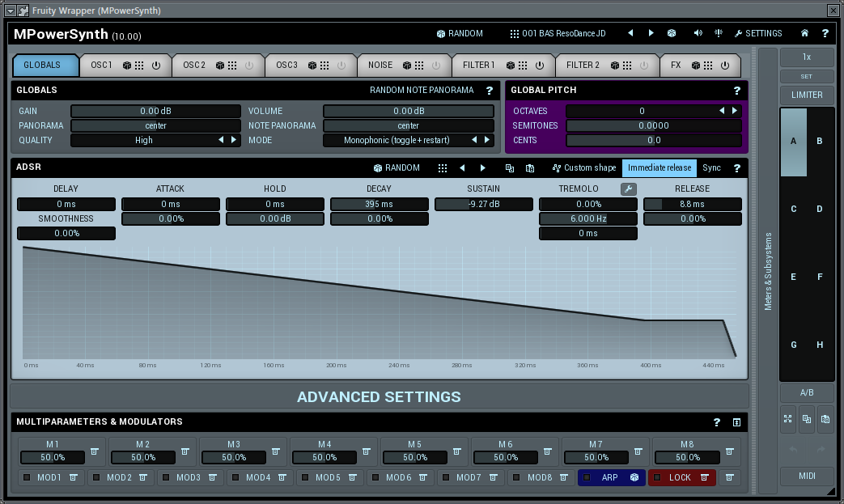Click the ADSR paste icon
The width and height of the screenshot is (844, 504).
tap(530, 168)
